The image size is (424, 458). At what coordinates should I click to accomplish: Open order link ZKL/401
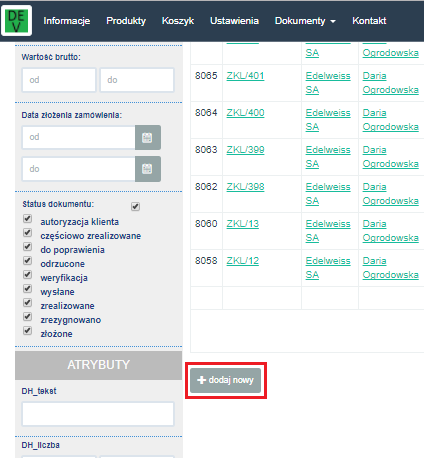click(245, 76)
